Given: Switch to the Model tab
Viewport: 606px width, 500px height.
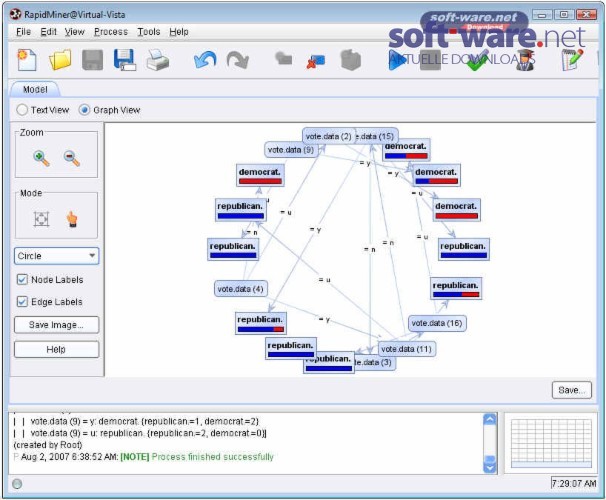Looking at the screenshot, I should pyautogui.click(x=35, y=89).
